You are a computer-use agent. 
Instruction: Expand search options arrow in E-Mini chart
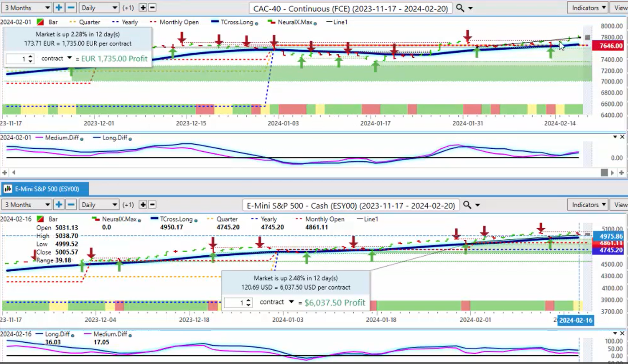click(x=478, y=205)
